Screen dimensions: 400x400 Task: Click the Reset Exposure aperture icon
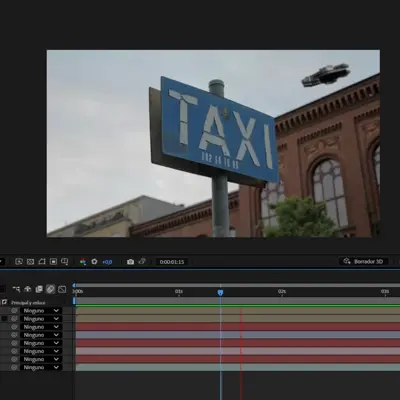(x=94, y=262)
